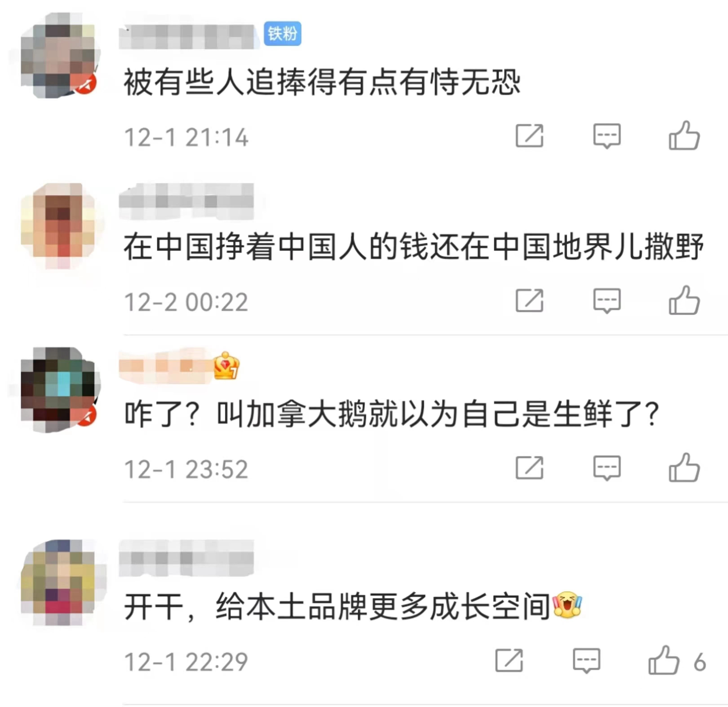Like the comment with 6 likes

click(664, 660)
